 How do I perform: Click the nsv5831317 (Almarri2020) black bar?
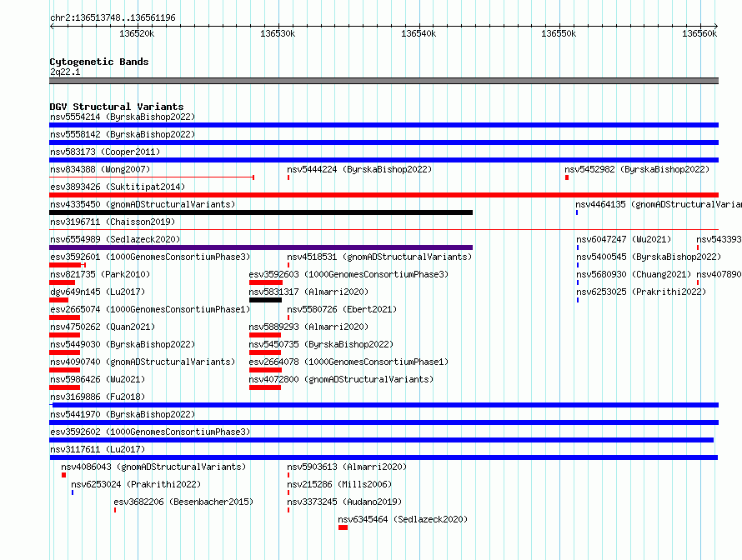point(265,300)
